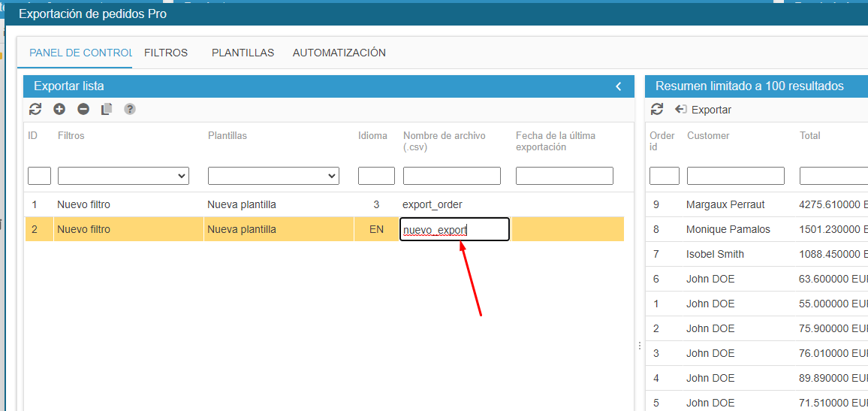The width and height of the screenshot is (868, 411).
Task: Add a new export row with plus icon
Action: tap(59, 110)
